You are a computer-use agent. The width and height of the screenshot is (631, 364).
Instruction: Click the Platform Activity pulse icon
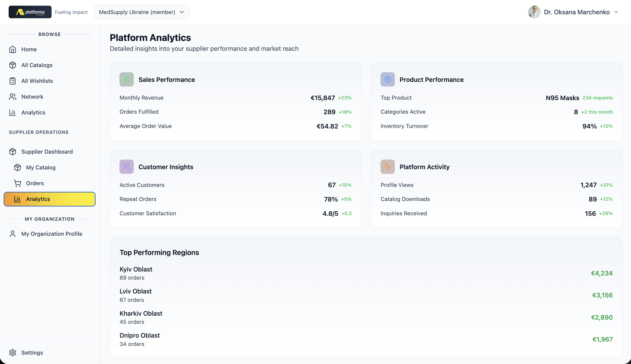[387, 167]
